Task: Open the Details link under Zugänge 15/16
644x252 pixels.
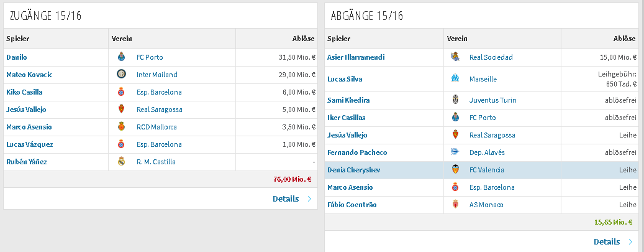Action: pyautogui.click(x=286, y=199)
